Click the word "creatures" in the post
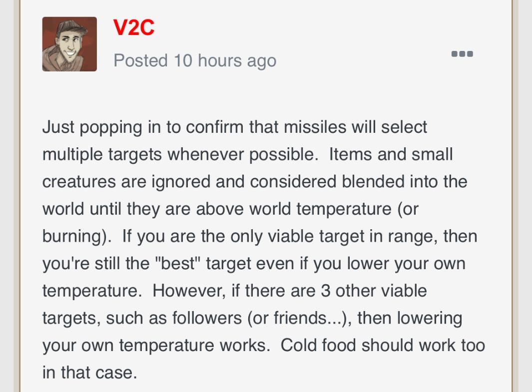This screenshot has height=392, width=532. [79, 182]
